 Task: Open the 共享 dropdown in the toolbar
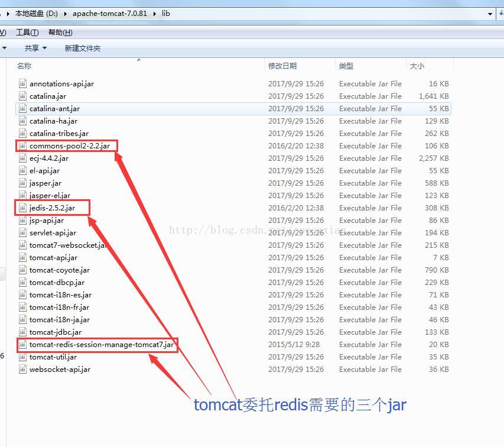[x=35, y=48]
